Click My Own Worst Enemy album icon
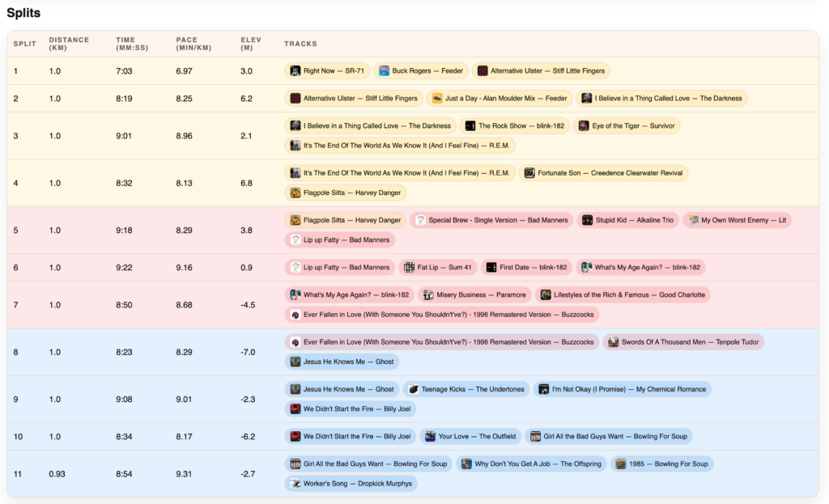This screenshot has width=829, height=504. pyautogui.click(x=693, y=220)
